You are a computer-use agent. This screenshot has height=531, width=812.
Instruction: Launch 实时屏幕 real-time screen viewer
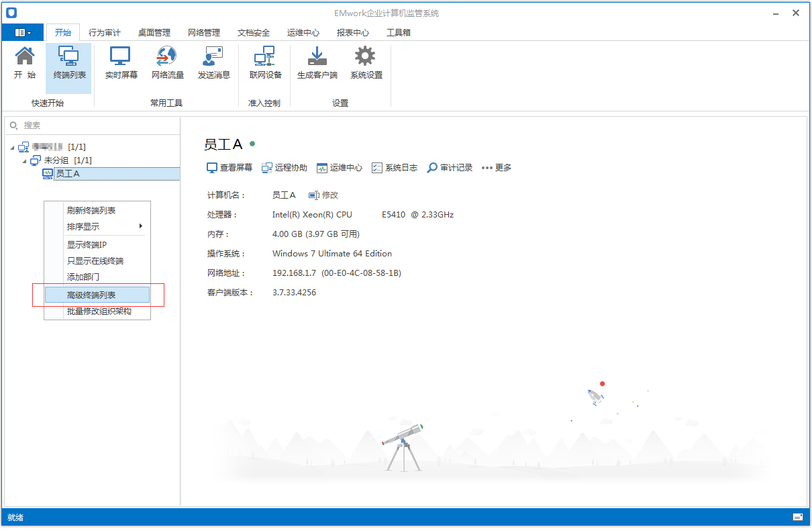pos(121,64)
